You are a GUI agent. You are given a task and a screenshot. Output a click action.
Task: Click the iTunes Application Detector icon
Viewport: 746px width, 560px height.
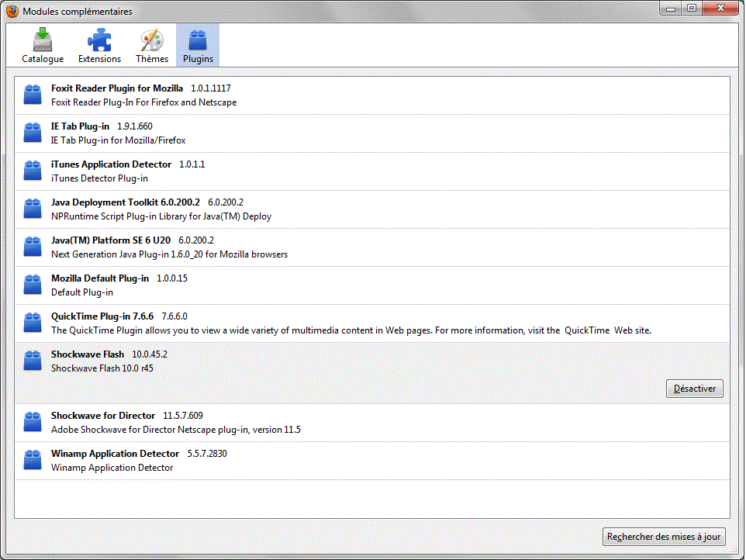click(33, 170)
